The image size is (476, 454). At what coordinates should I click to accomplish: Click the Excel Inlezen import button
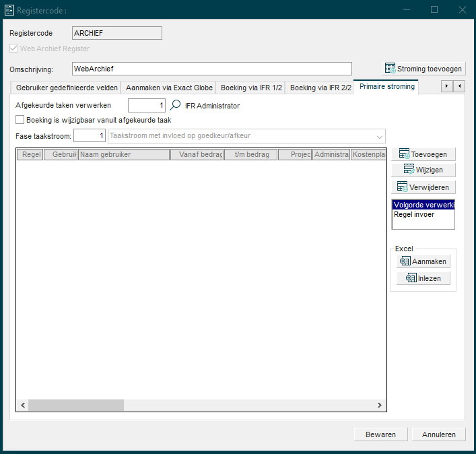click(423, 278)
